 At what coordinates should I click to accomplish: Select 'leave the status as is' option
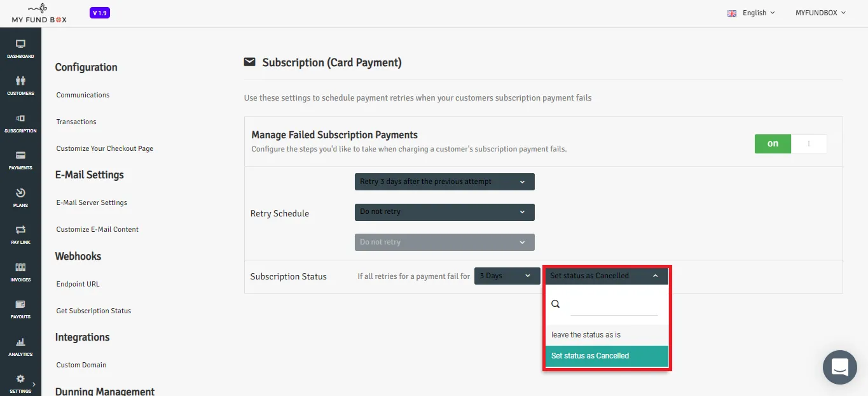pyautogui.click(x=607, y=335)
